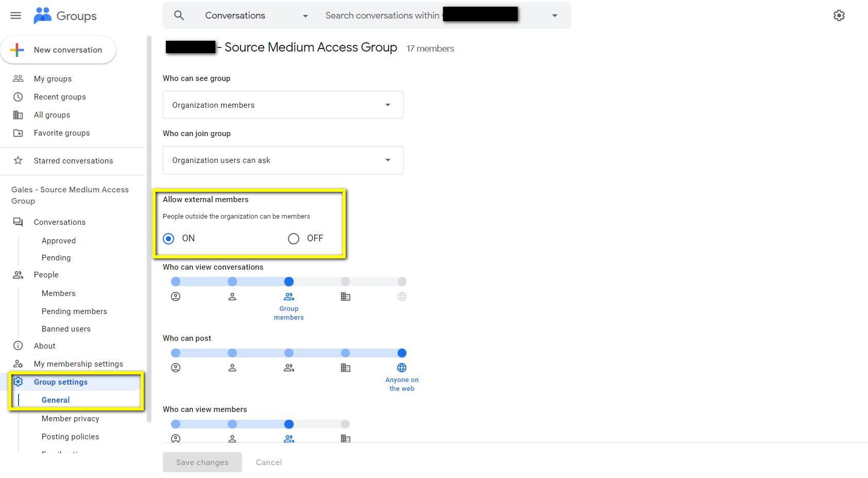Open the Members list
This screenshot has height=478, width=868.
click(59, 293)
